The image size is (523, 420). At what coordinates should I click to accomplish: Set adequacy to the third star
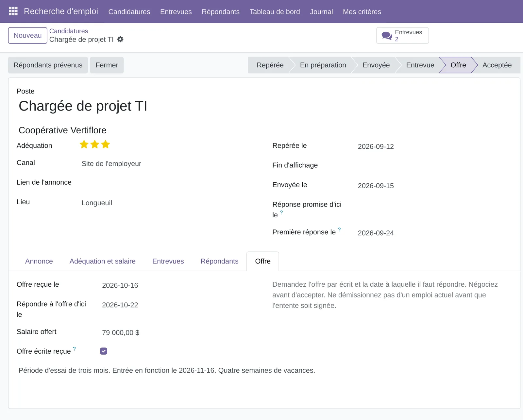pyautogui.click(x=105, y=144)
